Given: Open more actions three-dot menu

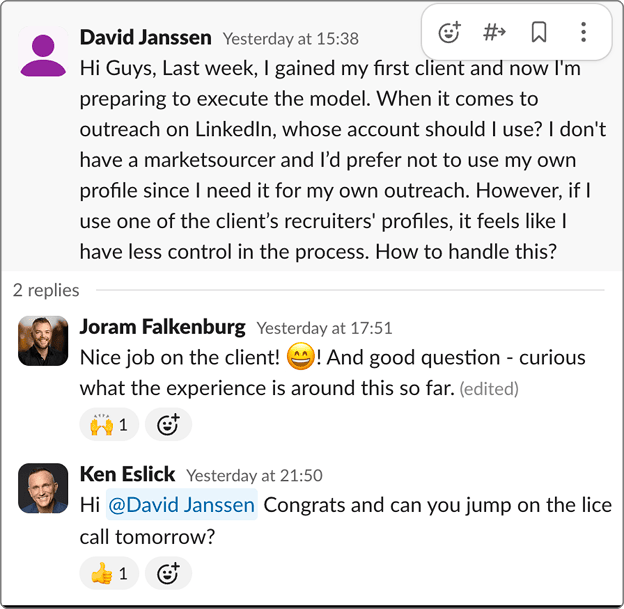Looking at the screenshot, I should (583, 32).
